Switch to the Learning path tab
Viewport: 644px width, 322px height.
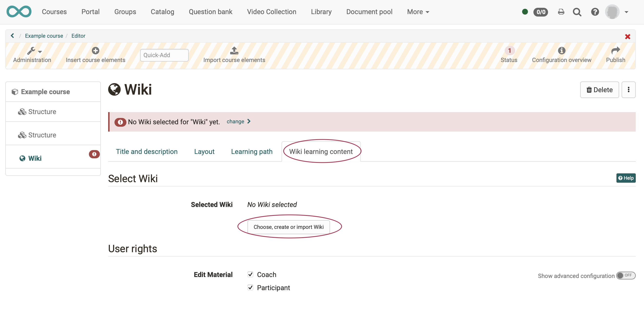tap(252, 152)
